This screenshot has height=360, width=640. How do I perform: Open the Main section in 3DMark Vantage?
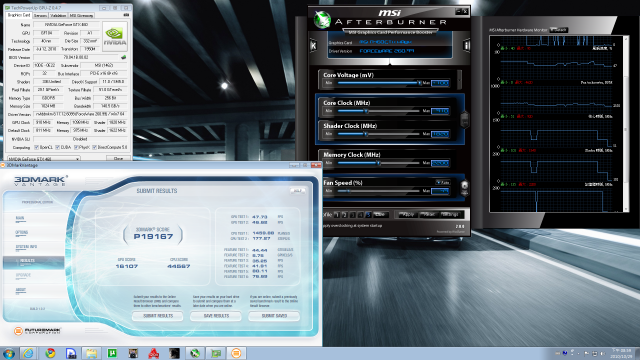point(20,219)
